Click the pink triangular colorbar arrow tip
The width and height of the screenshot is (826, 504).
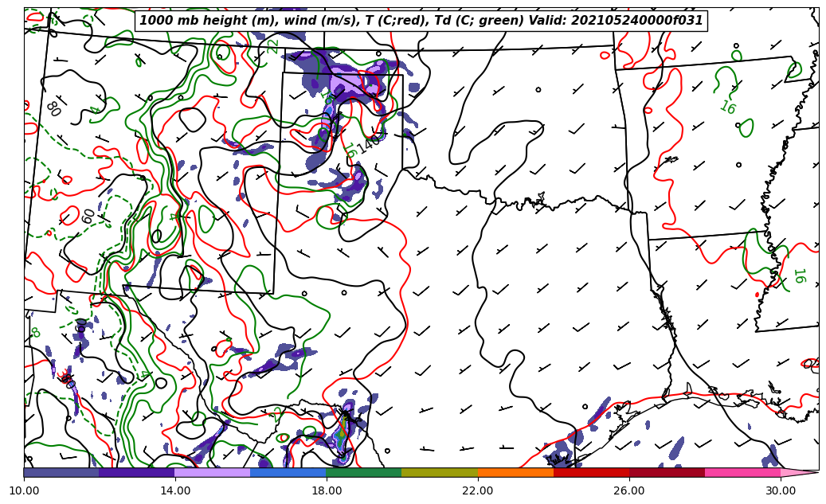[x=800, y=472]
